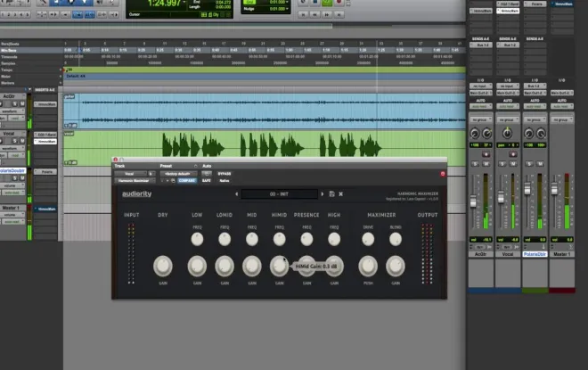The height and width of the screenshot is (370, 588).
Task: Click the Low band Gain knob
Action: pyautogui.click(x=197, y=266)
